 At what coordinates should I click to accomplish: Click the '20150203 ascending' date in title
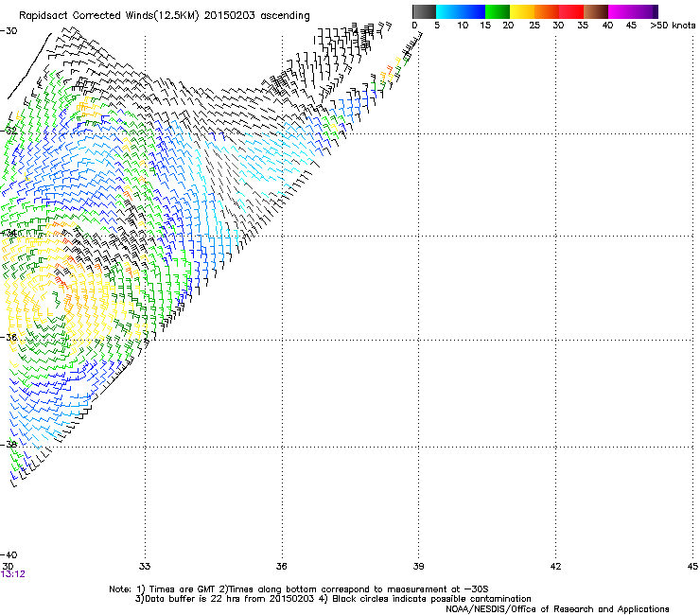pos(256,16)
